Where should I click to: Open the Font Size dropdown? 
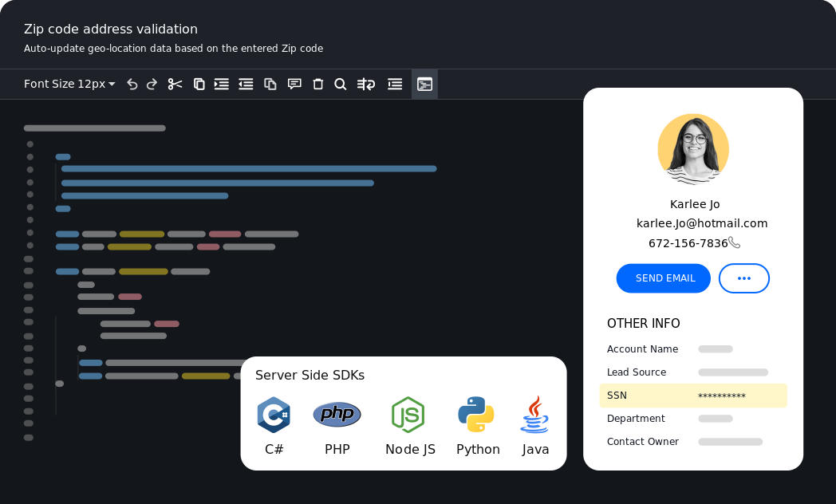69,84
